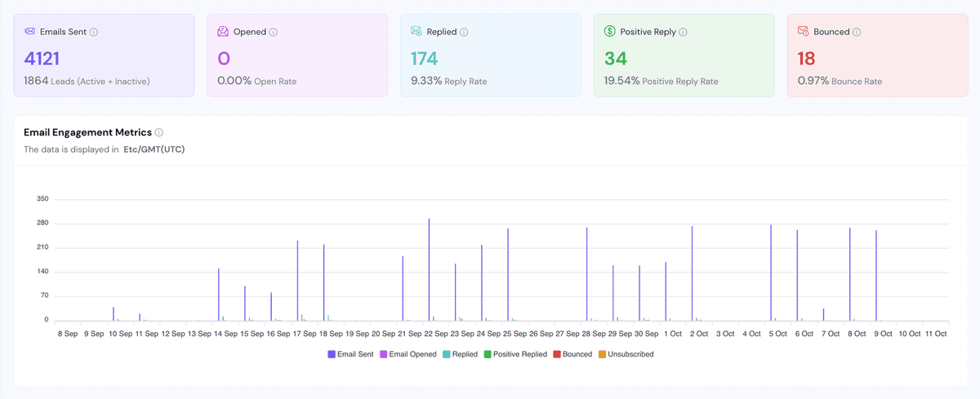Toggle the Unsubscribed legend series
The width and height of the screenshot is (980, 399).
click(x=627, y=354)
